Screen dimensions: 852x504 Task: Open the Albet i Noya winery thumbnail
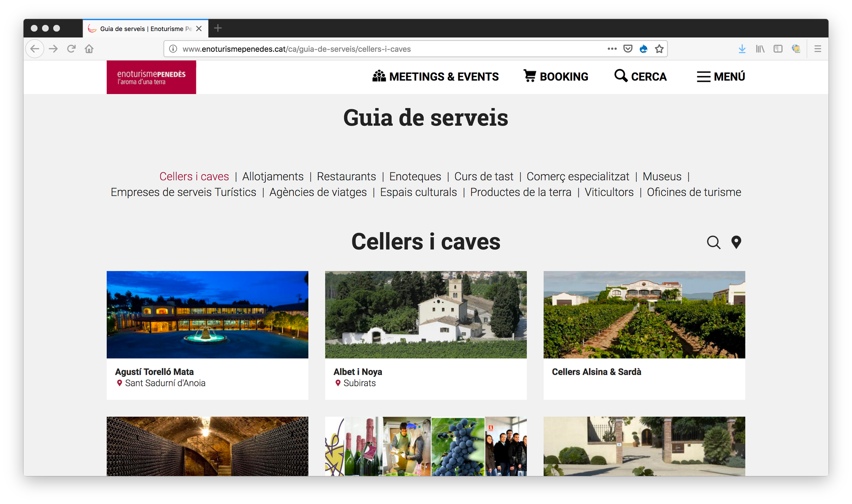pyautogui.click(x=426, y=315)
